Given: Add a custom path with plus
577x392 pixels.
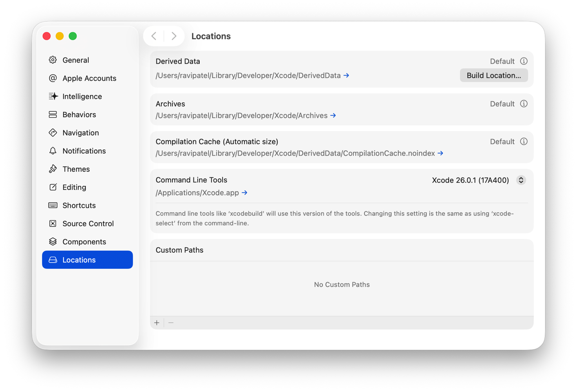Looking at the screenshot, I should tap(157, 323).
